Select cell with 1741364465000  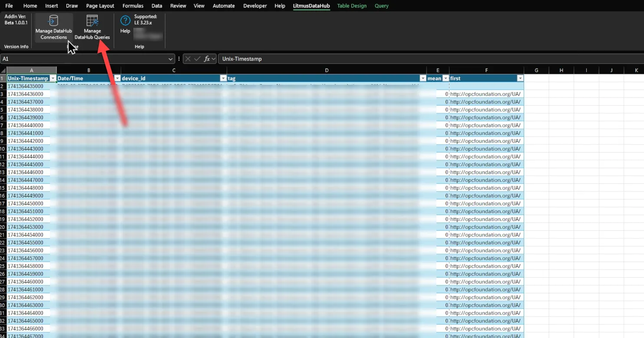[x=32, y=321]
